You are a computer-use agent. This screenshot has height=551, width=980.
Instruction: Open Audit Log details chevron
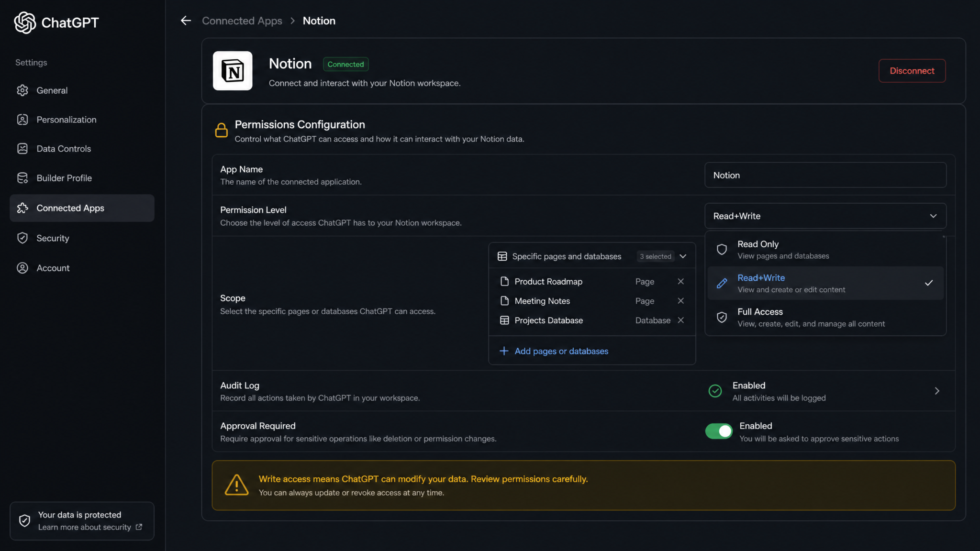tap(937, 391)
